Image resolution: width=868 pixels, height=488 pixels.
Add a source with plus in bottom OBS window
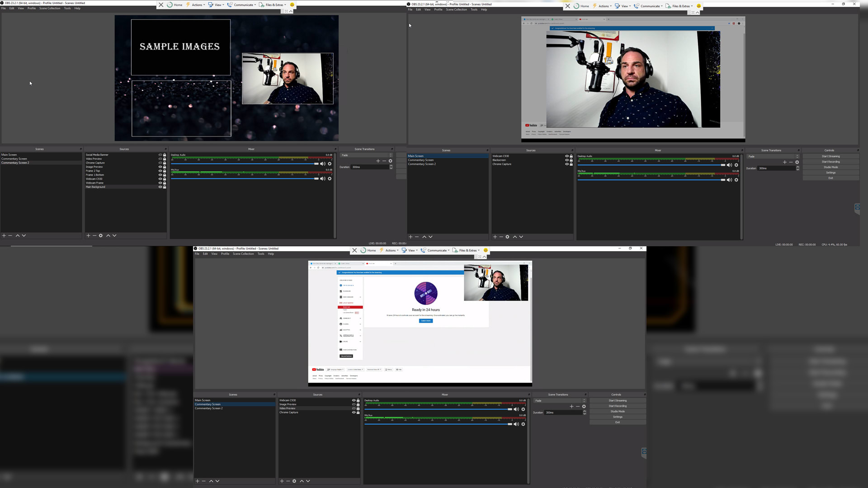pyautogui.click(x=282, y=481)
